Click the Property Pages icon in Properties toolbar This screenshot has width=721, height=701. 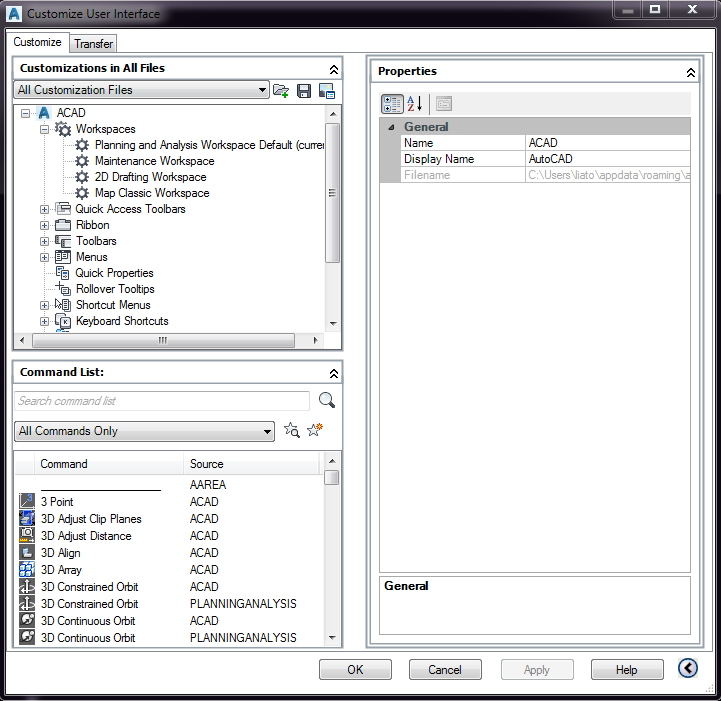[444, 103]
